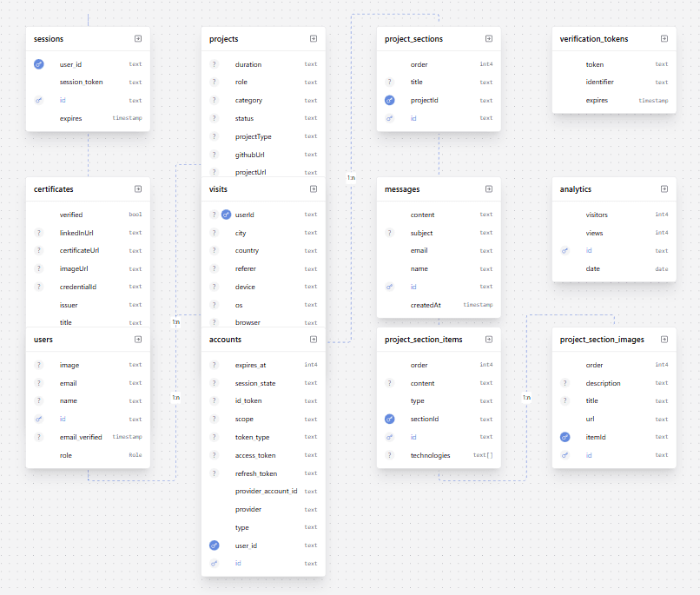Click the nullable icon beside githubUrl column
Viewport: 700px width, 595px height.
click(x=214, y=155)
